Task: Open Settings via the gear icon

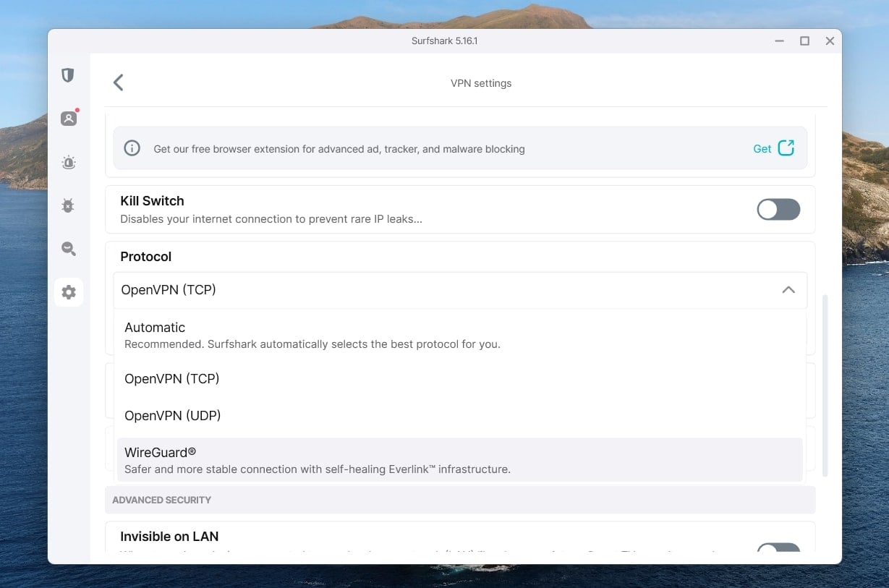Action: [68, 292]
